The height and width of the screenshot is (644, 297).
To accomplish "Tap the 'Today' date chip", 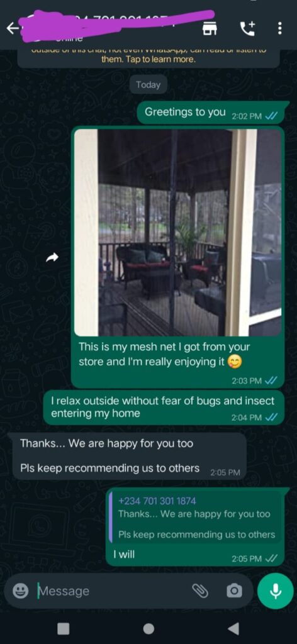I will [148, 85].
